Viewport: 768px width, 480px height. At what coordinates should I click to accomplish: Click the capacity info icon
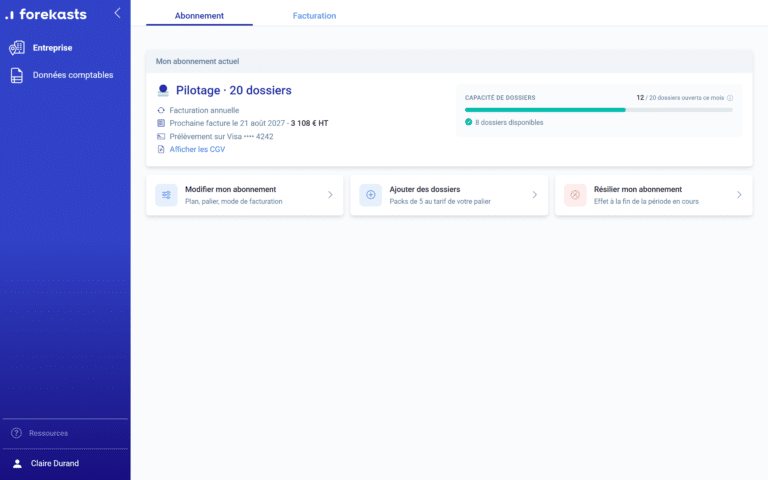coord(730,98)
